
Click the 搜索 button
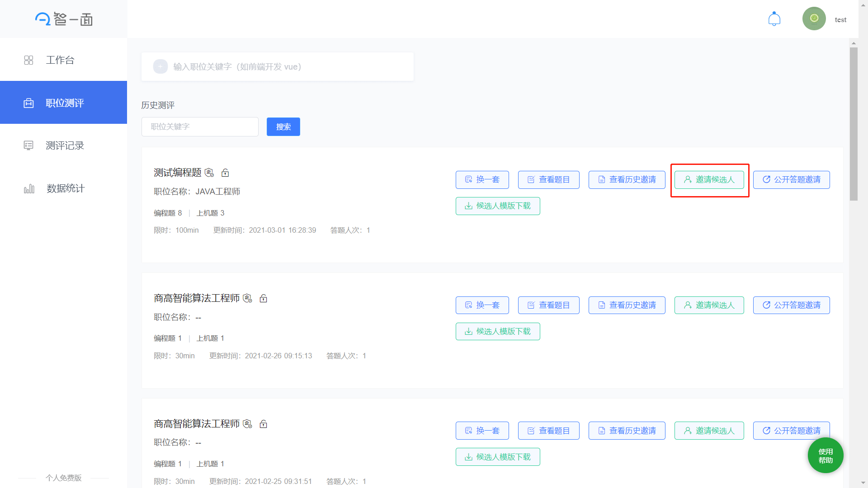[x=283, y=127]
